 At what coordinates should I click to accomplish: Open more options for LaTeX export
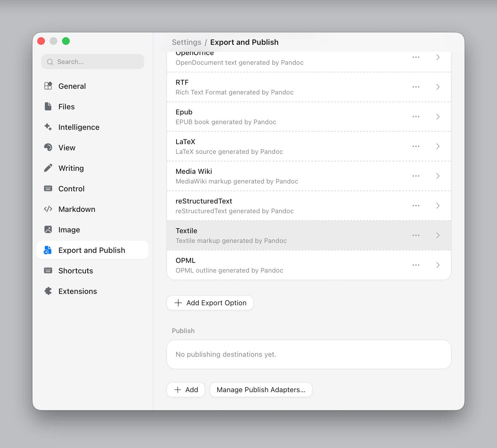pos(416,146)
